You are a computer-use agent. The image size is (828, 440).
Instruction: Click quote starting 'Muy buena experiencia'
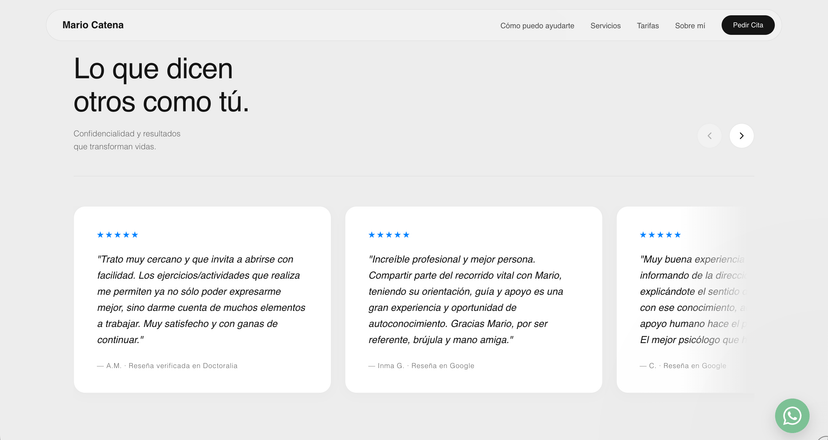coord(692,299)
